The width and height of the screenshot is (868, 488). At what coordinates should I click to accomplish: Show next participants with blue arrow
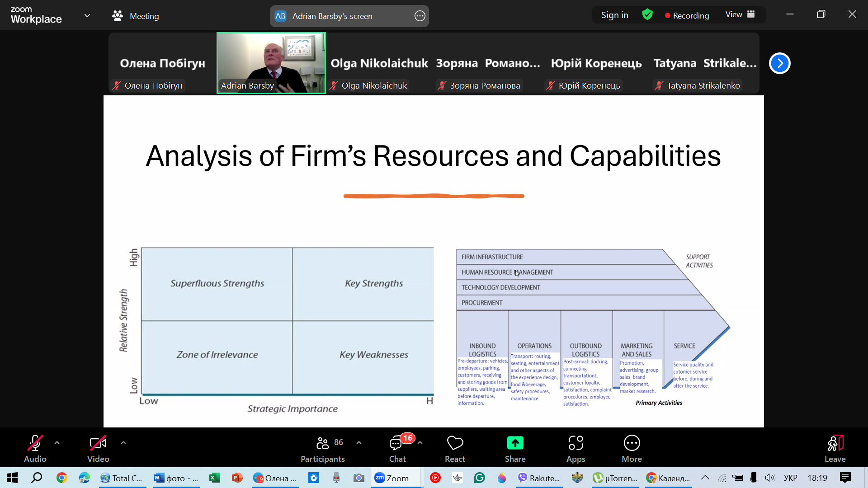click(779, 63)
